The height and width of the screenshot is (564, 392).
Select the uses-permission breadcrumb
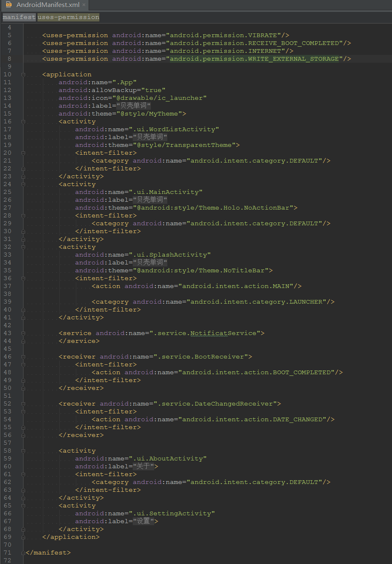pyautogui.click(x=68, y=17)
